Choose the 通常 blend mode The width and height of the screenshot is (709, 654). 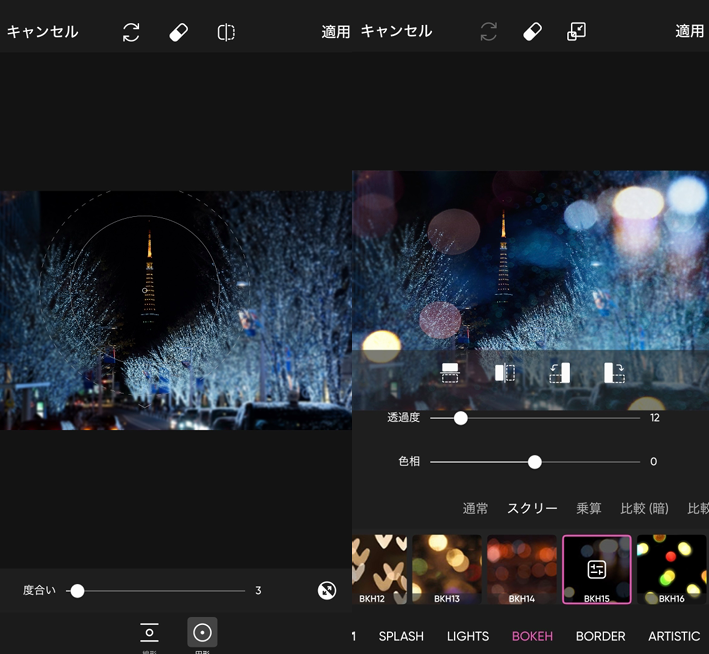475,509
